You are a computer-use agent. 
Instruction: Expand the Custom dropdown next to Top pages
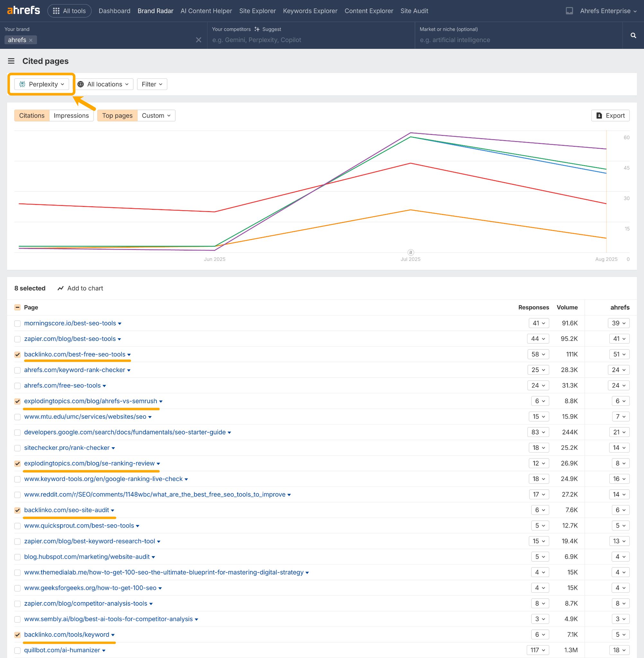pyautogui.click(x=156, y=115)
